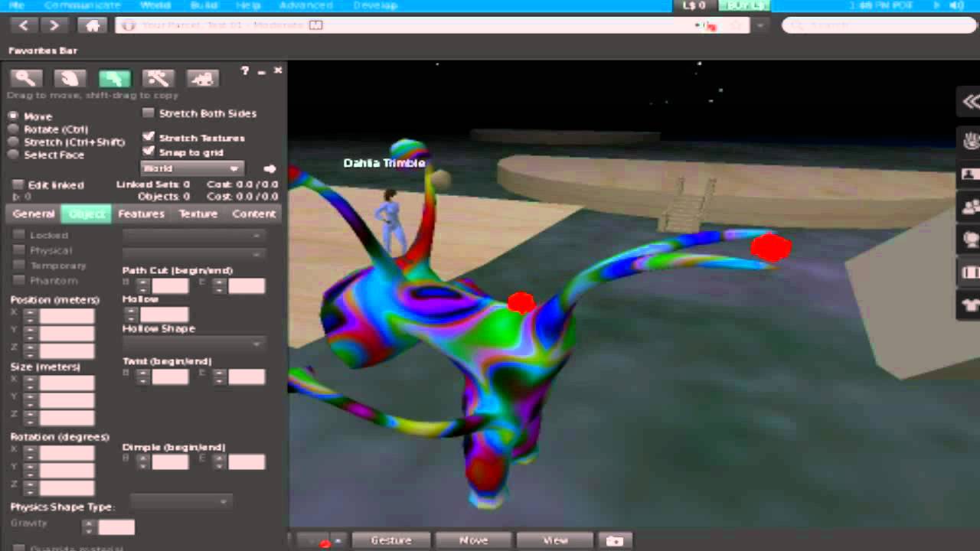Screen dimensions: 980x551
Task: Click the View button
Action: click(555, 540)
